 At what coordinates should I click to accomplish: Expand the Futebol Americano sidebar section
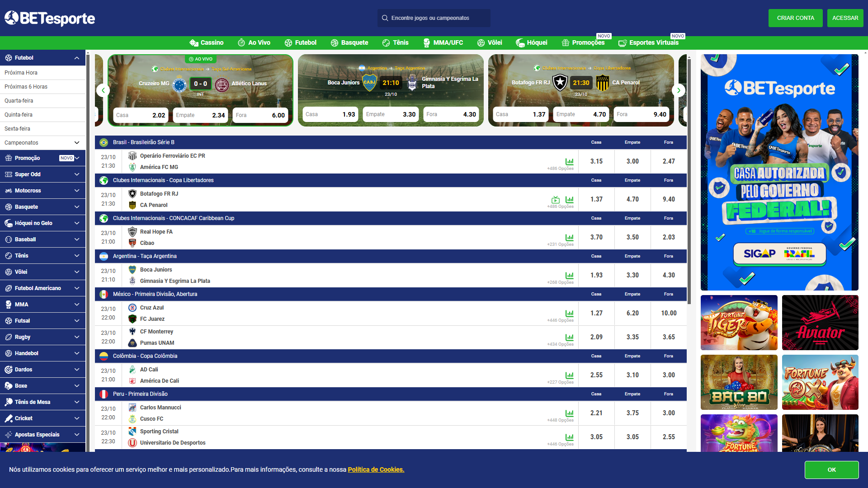tap(77, 288)
